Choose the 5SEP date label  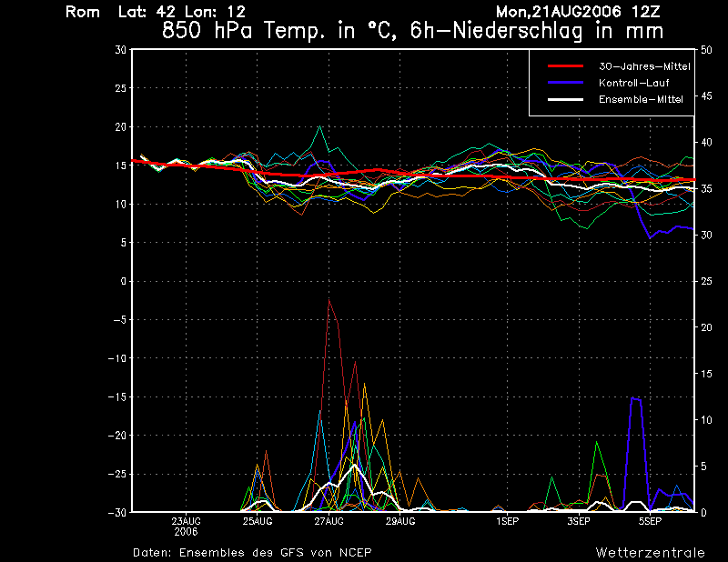pos(649,521)
